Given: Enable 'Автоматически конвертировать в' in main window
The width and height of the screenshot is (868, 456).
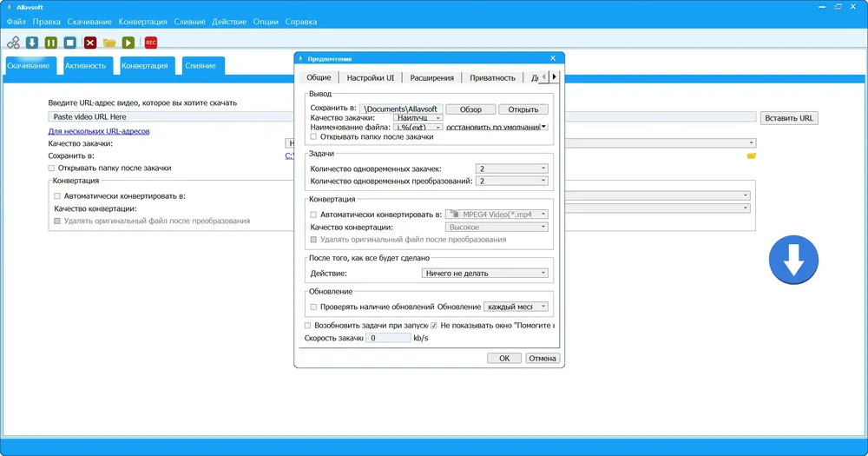Looking at the screenshot, I should click(x=57, y=196).
